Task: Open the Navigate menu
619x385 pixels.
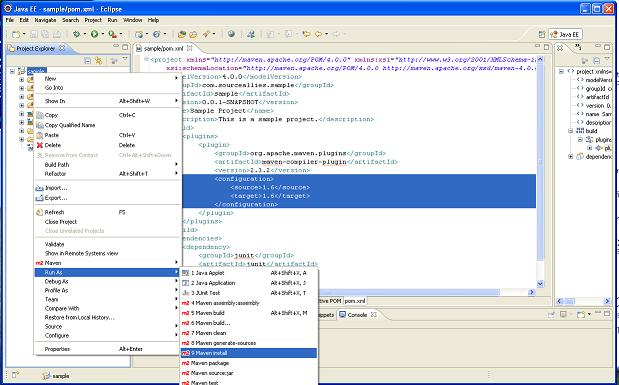Action: tap(45, 20)
